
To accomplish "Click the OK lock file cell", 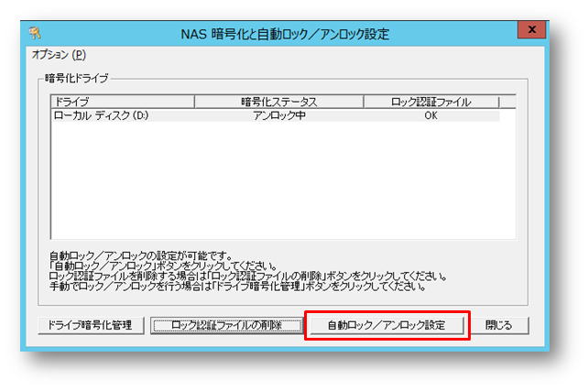I will 430,115.
